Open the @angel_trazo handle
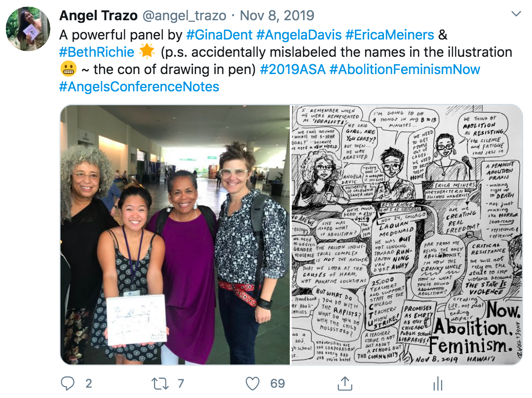This screenshot has width=532, height=398. 184,16
